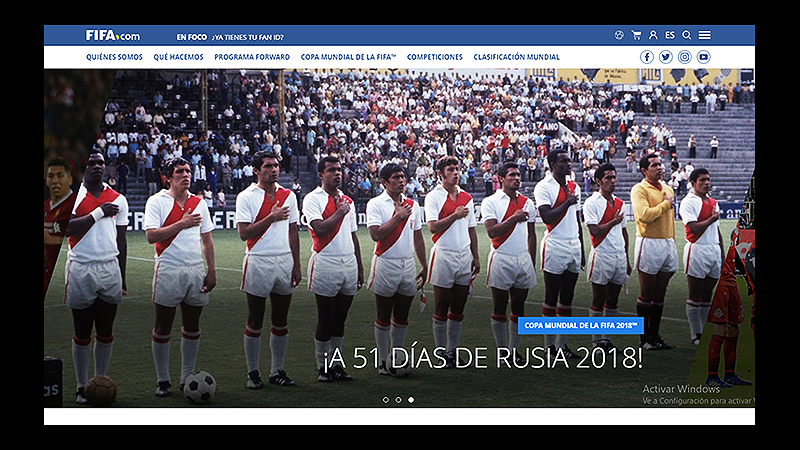Screen dimensions: 800x450
Task: Visit the FIFA Facebook page icon
Action: [x=647, y=57]
